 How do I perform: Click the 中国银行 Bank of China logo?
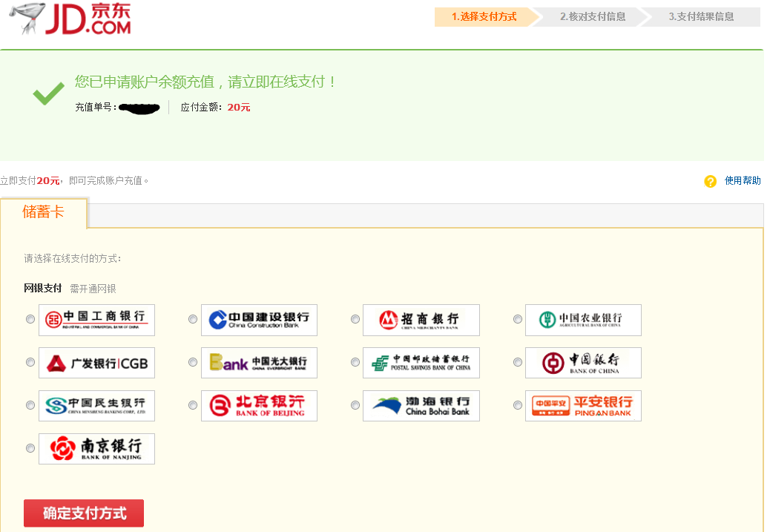click(x=583, y=363)
